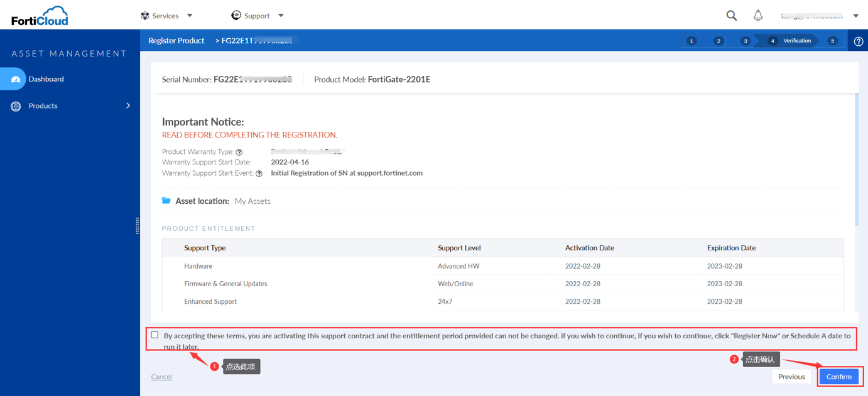Go to Dashboard in sidebar
Viewport: 868px width, 396px height.
pos(46,79)
